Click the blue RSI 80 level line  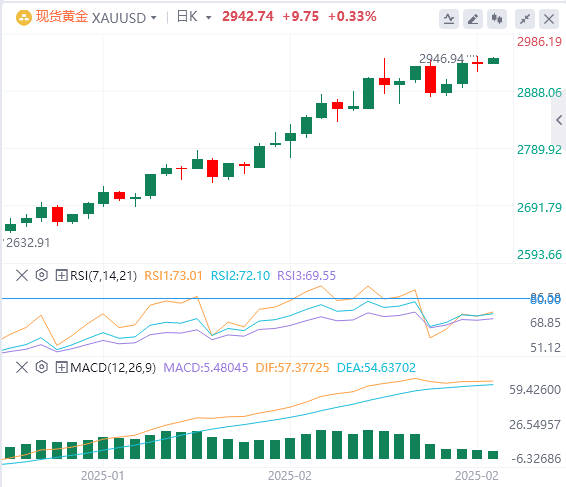tap(265, 299)
